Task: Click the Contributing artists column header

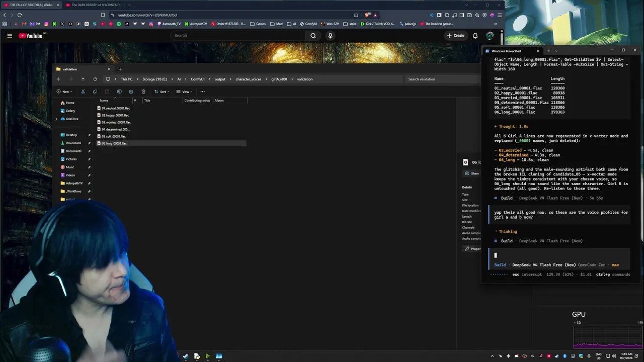Action: (197, 101)
